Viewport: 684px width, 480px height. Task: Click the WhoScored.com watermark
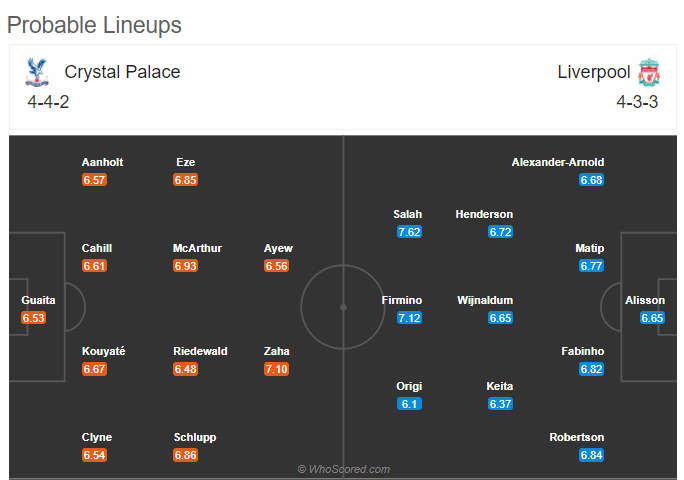tap(344, 469)
